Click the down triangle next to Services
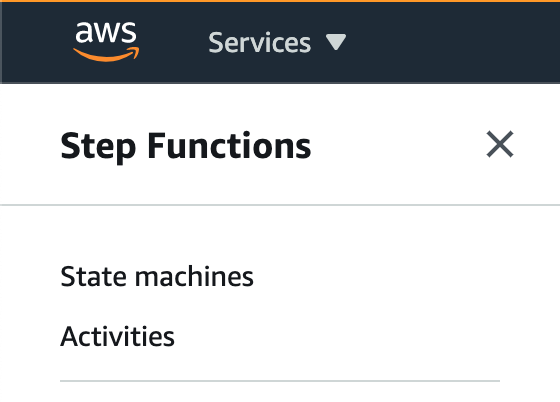560x402 pixels. point(336,42)
